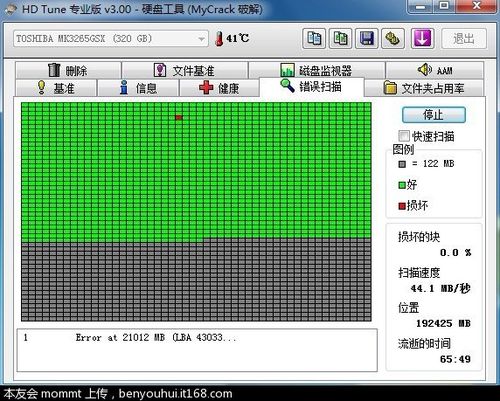Open the 基准 benchmark tab

[x=56, y=88]
